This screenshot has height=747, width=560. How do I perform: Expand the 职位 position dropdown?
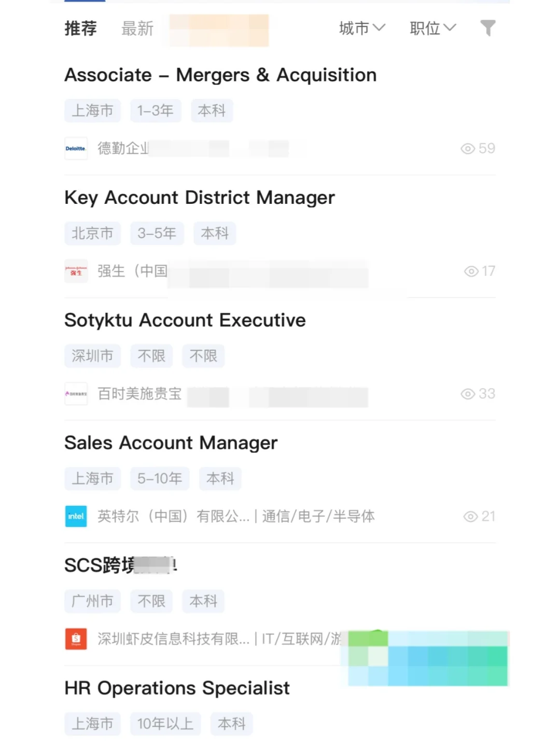coord(433,28)
